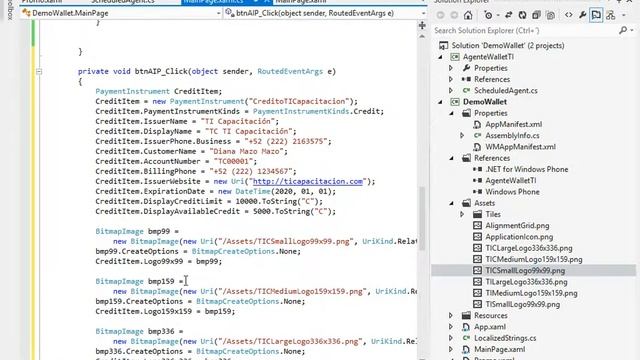The image size is (640, 360).
Task: Click the reference icon beside .NET for Windows Phone
Action: point(477,169)
